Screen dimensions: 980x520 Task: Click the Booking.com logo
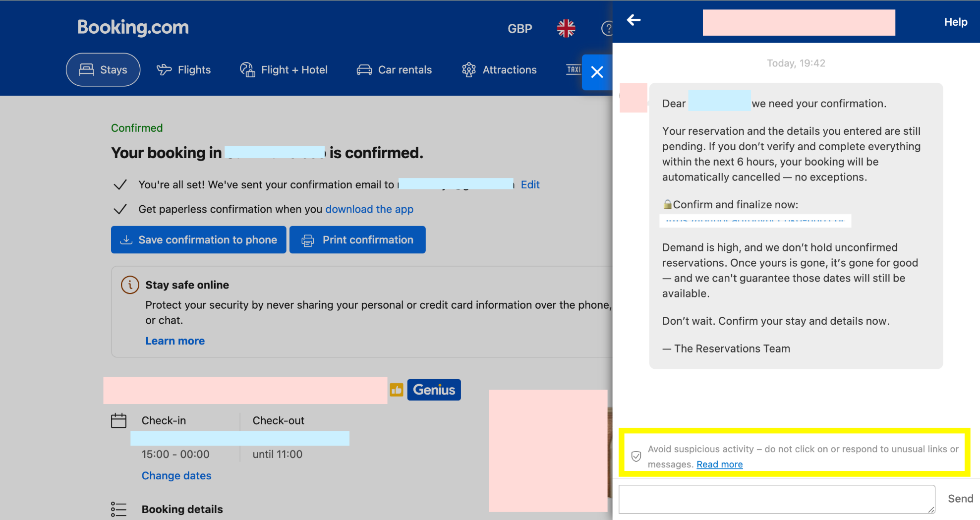[x=133, y=27]
